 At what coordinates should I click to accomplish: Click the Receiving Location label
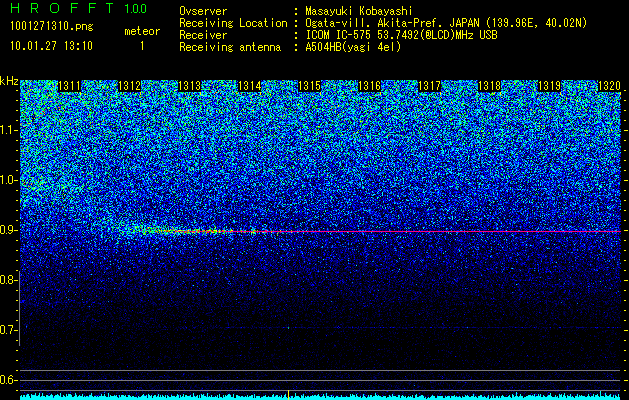pos(233,23)
